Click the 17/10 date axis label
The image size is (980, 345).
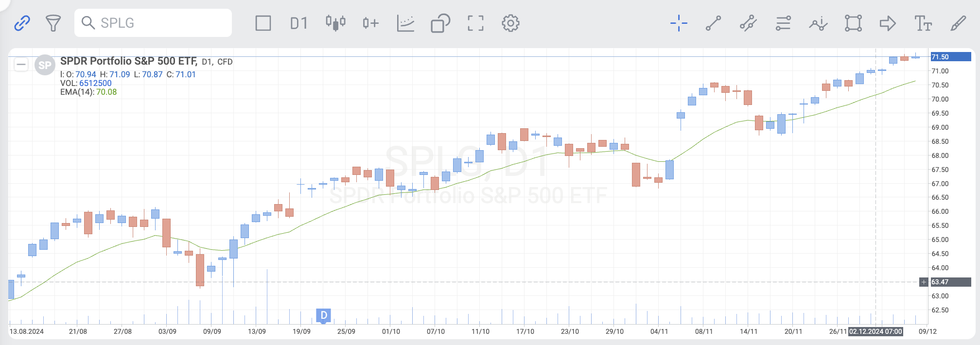(525, 331)
